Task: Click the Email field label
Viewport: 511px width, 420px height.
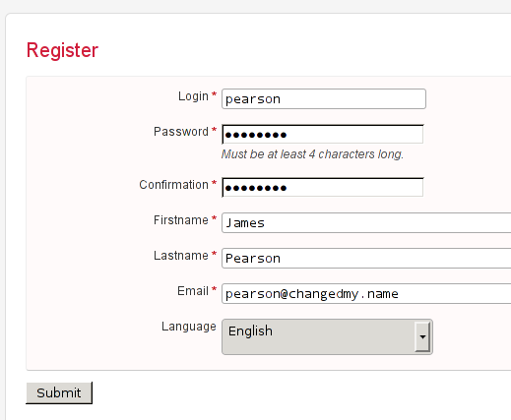Action: (193, 291)
